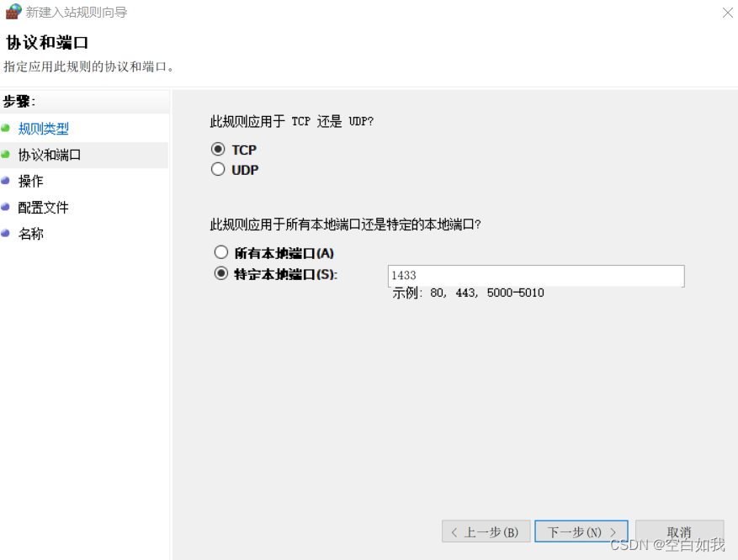The height and width of the screenshot is (560, 738).
Task: Cancel the wizard with 取消 button
Action: point(679,531)
